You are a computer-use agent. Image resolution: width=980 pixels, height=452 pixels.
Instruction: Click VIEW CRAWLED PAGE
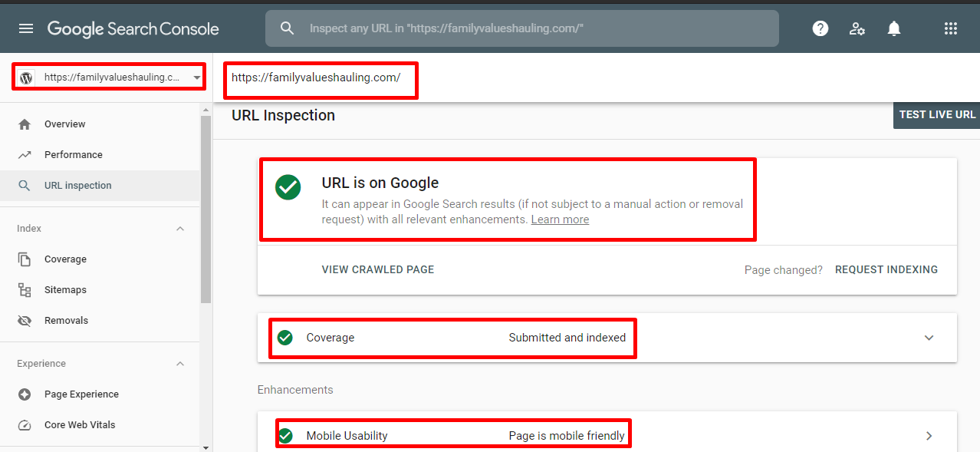pos(378,270)
